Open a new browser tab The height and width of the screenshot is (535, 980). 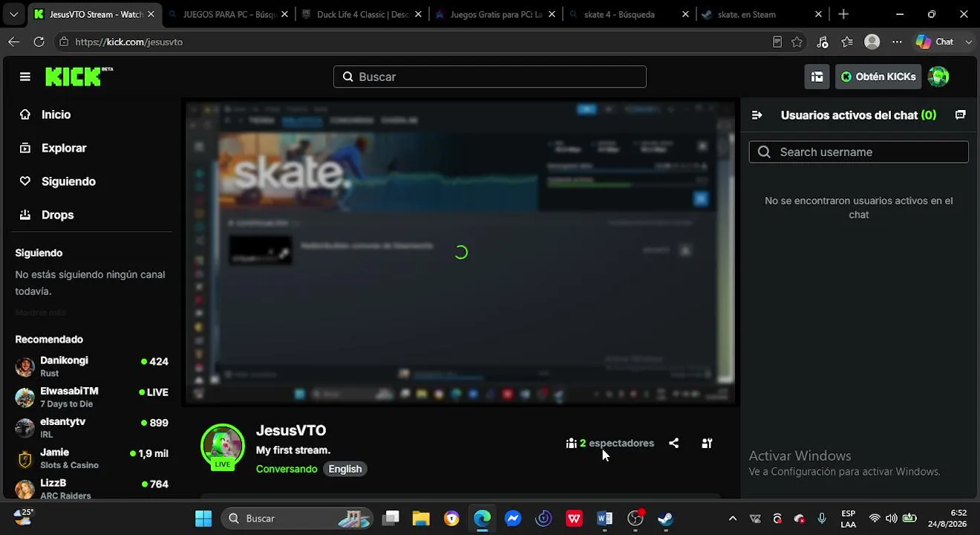click(843, 14)
